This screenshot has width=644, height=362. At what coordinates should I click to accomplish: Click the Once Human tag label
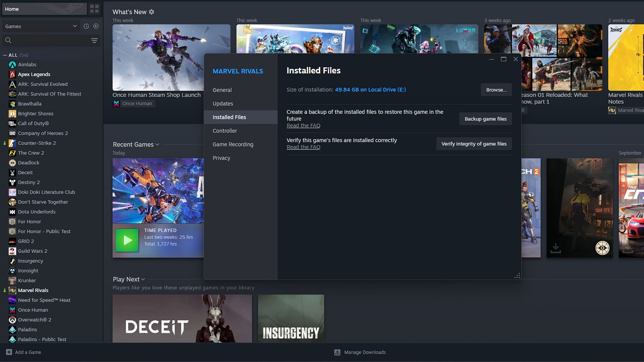pyautogui.click(x=137, y=104)
